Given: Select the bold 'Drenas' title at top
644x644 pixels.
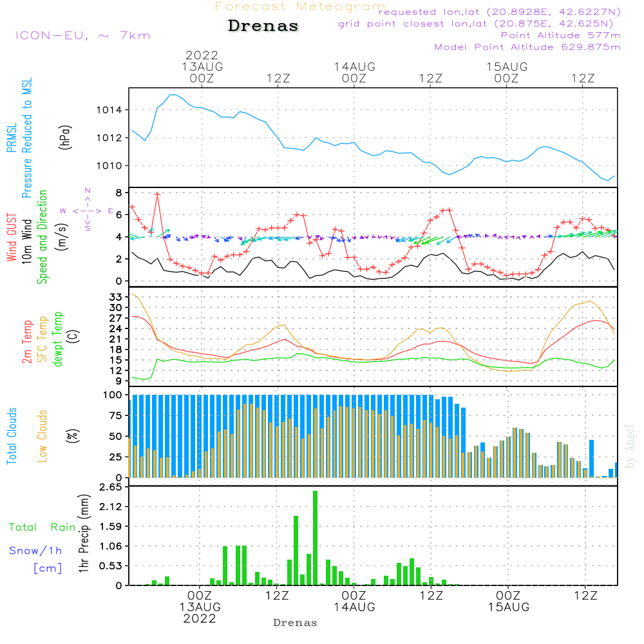Looking at the screenshot, I should 263,26.
